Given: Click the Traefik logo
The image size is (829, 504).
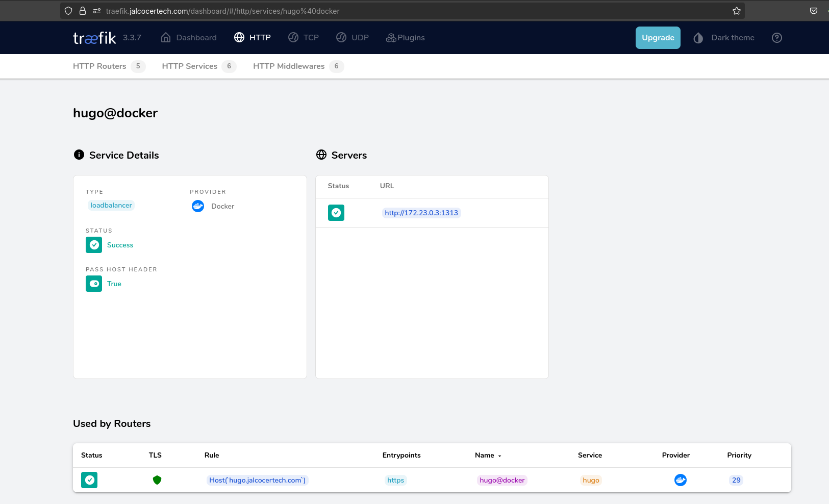Looking at the screenshot, I should [x=94, y=38].
